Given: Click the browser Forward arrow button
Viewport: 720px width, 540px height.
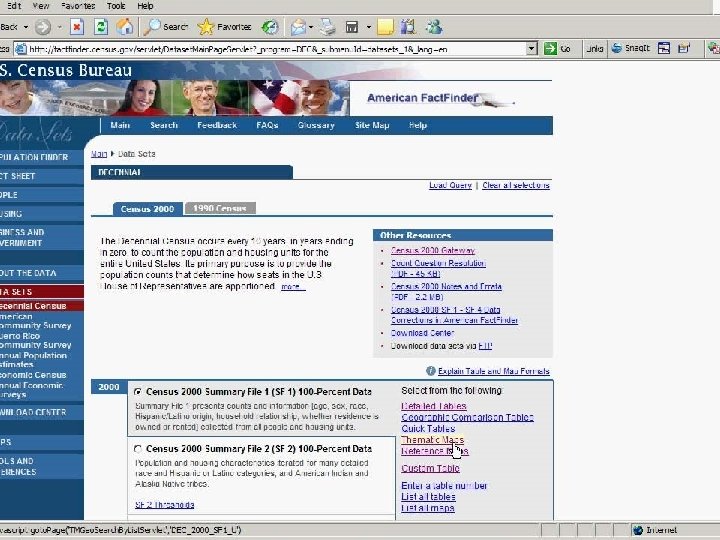Looking at the screenshot, I should [x=43, y=27].
